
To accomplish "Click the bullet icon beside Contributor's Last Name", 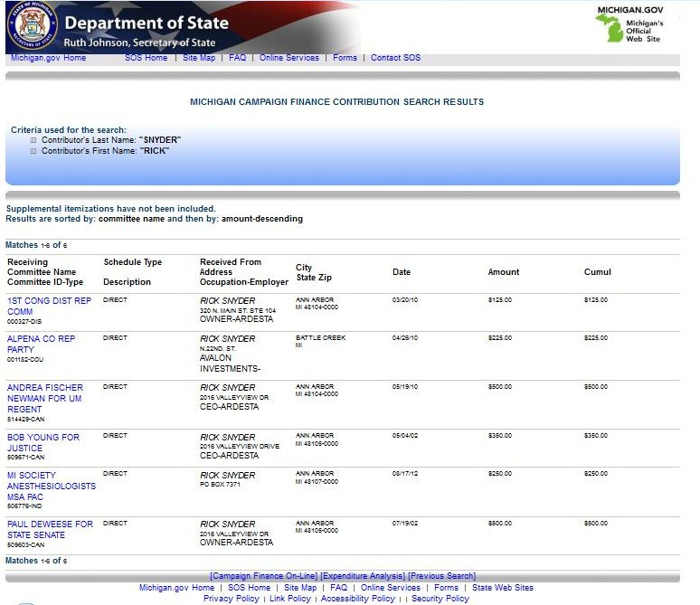I will (33, 140).
